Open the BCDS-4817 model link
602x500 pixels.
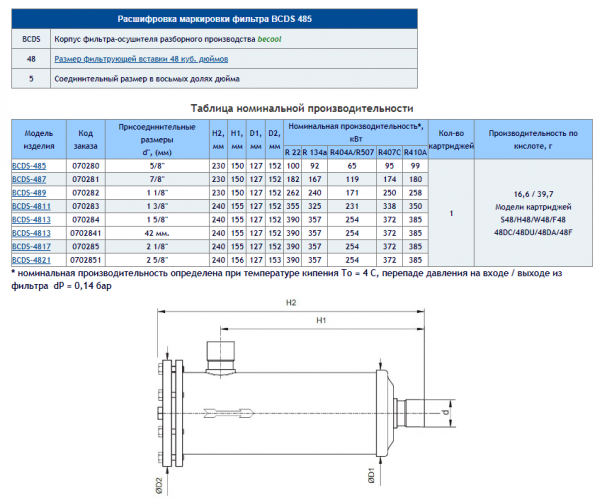[31, 247]
